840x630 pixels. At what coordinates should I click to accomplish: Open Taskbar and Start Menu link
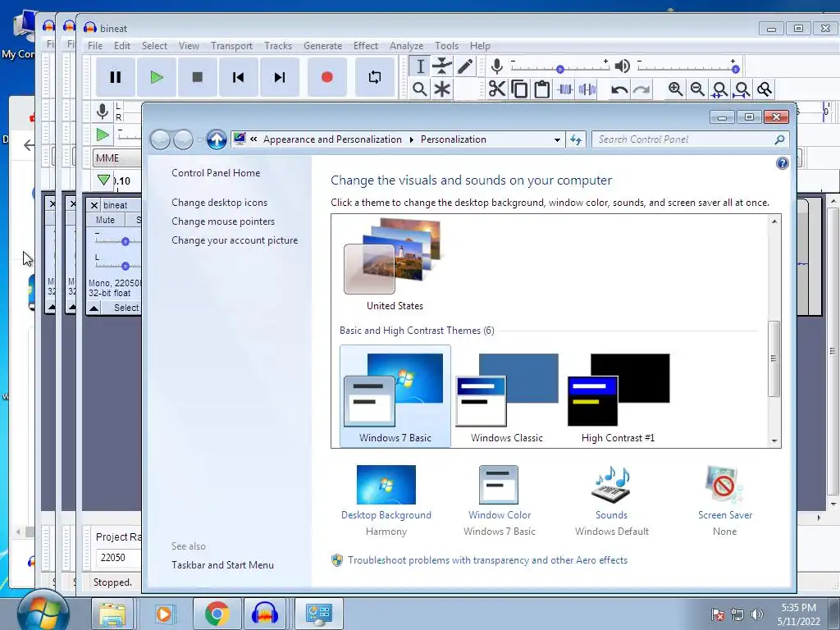(222, 565)
